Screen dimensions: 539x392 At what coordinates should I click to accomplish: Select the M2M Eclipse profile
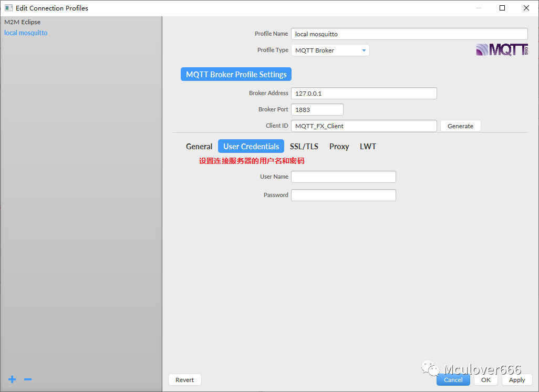(x=23, y=22)
